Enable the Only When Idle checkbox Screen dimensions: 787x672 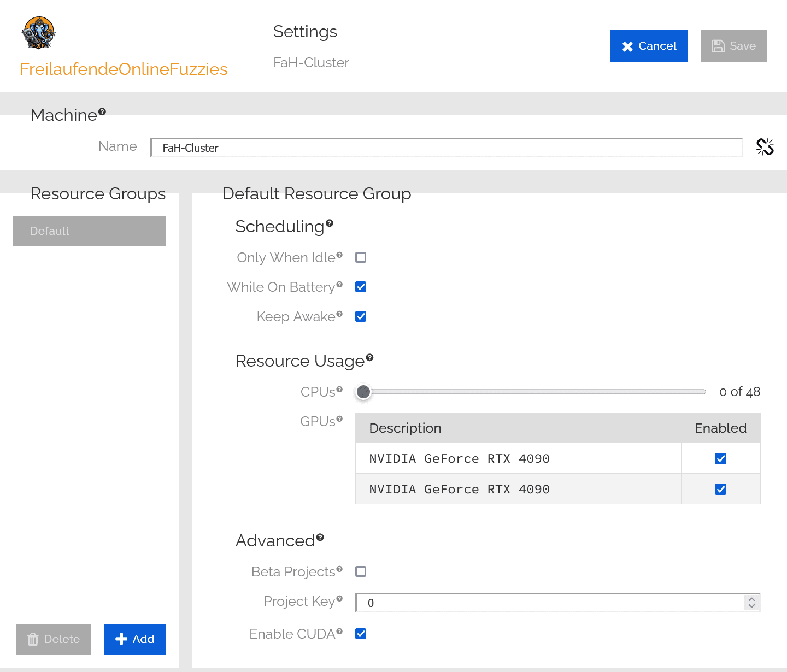click(x=361, y=257)
